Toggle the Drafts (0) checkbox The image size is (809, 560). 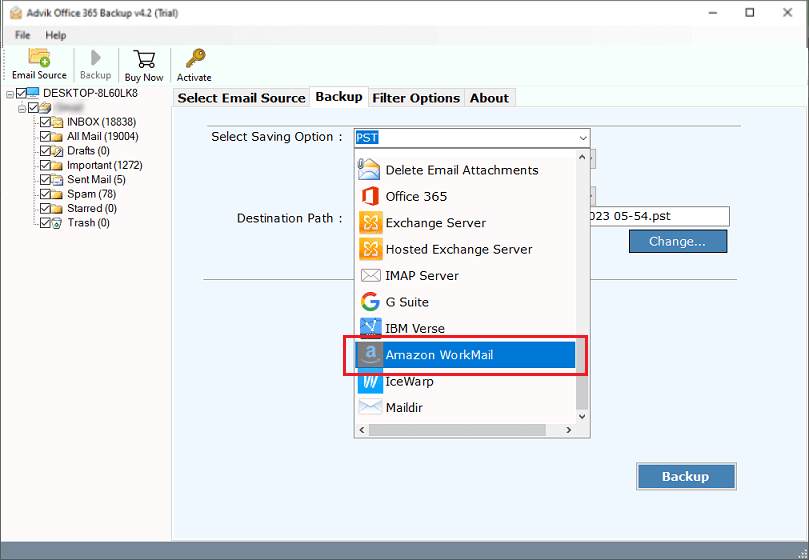tap(45, 151)
